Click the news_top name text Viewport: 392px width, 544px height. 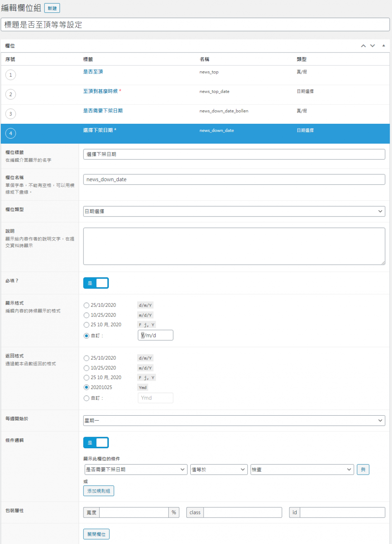209,72
